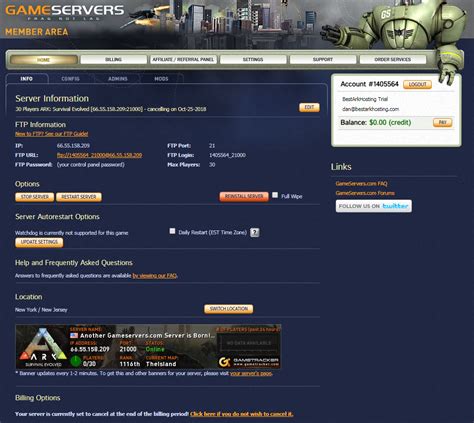Switch to the Admins tab

coord(118,79)
